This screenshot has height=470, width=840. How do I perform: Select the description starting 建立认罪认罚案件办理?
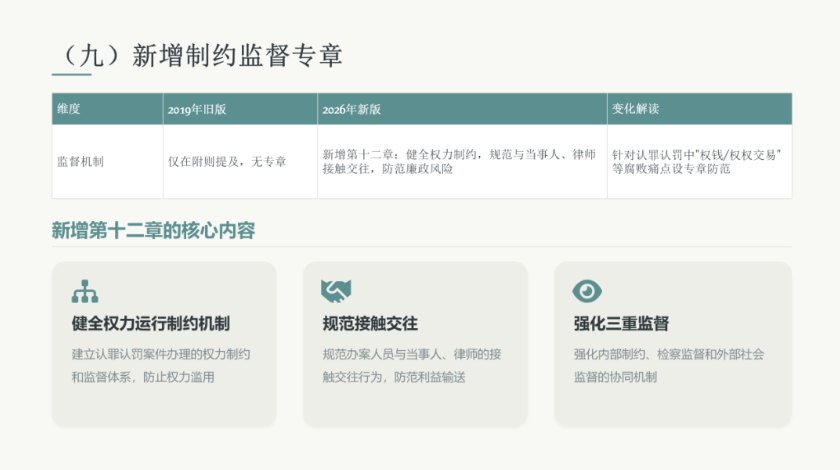click(x=161, y=365)
